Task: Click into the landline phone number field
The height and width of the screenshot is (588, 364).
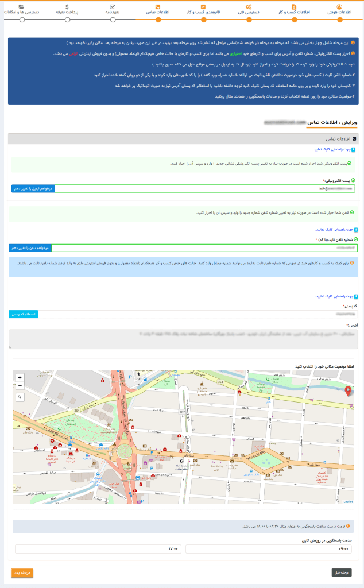Action: [204, 248]
